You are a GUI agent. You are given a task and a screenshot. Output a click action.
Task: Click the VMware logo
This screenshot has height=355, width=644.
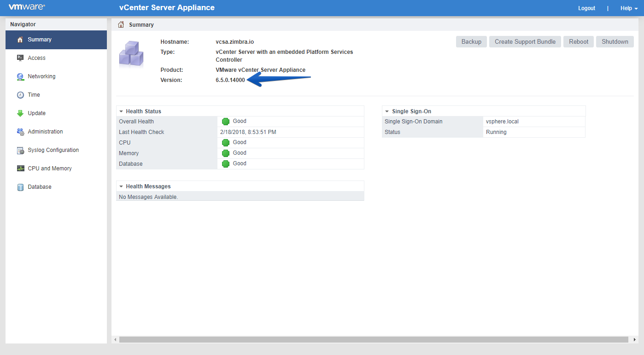[x=27, y=7]
